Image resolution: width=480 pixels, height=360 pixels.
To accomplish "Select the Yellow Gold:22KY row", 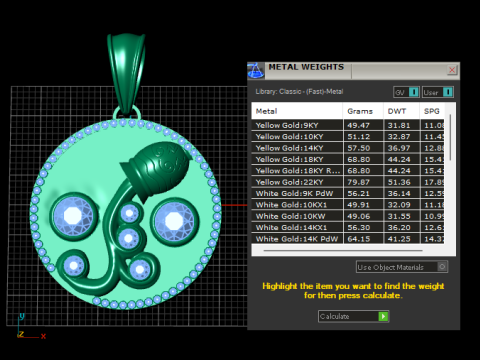I will pyautogui.click(x=348, y=182).
